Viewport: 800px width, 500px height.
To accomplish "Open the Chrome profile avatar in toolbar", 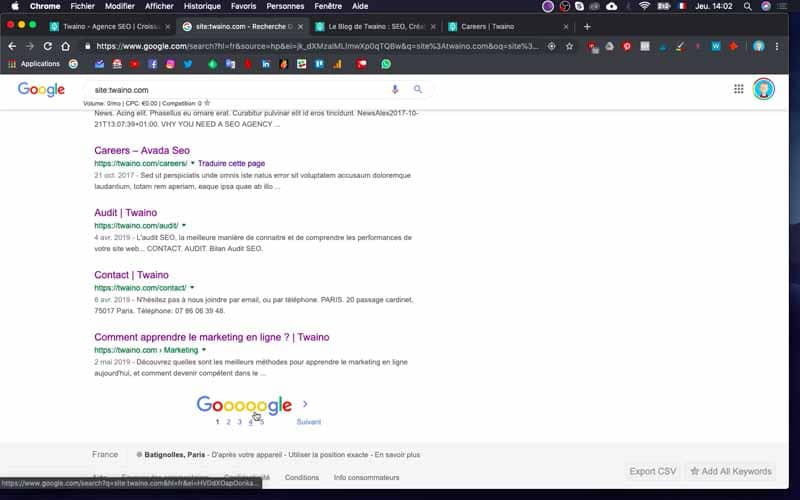I will pos(759,46).
